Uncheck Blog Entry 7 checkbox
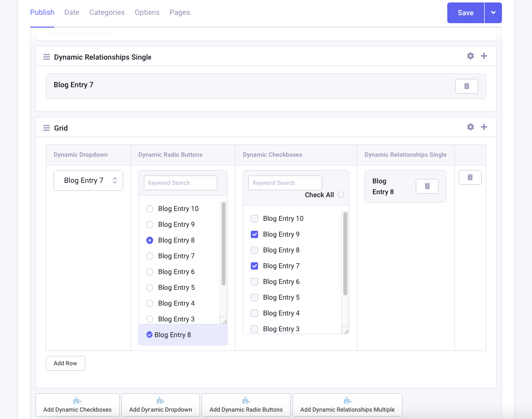532x419 pixels. coord(255,266)
